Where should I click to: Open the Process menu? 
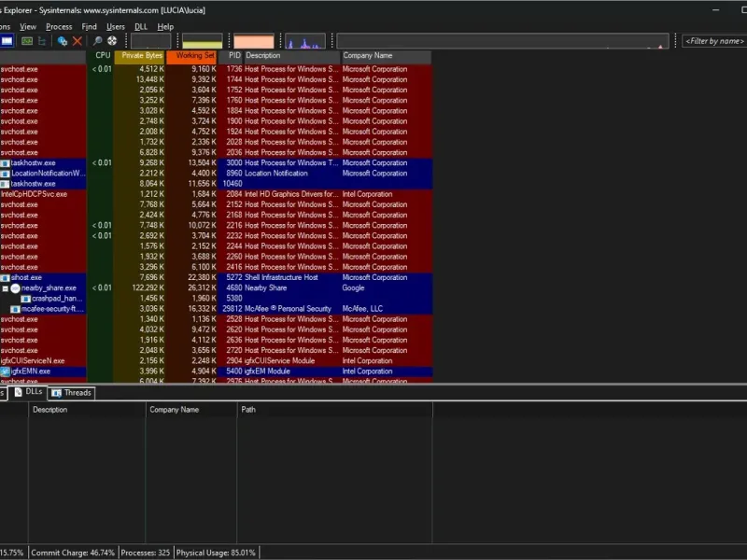pyautogui.click(x=59, y=27)
